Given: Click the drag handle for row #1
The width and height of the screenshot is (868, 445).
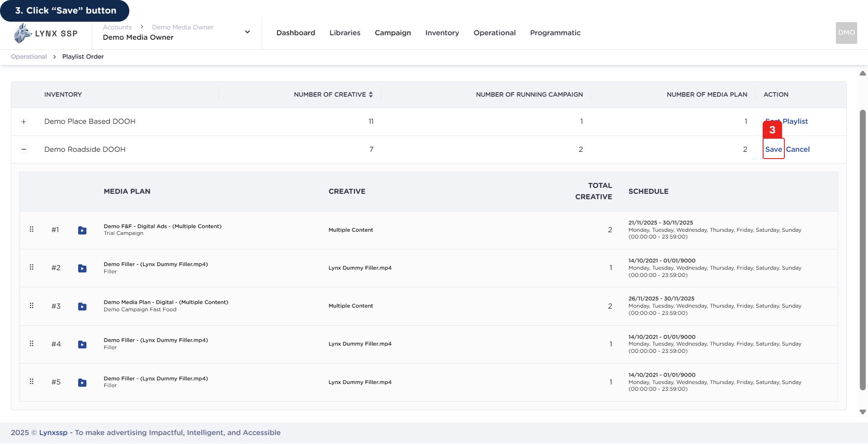Looking at the screenshot, I should click(32, 230).
